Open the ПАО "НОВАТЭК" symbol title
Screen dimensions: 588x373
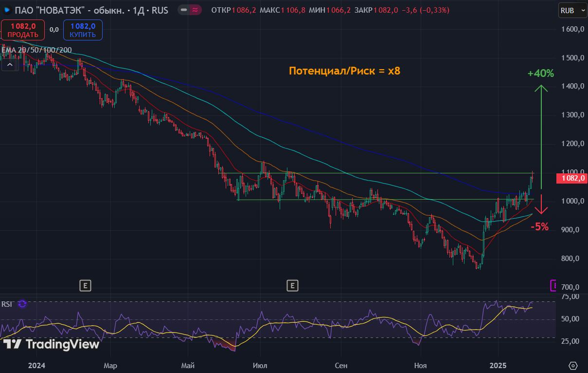pos(91,10)
